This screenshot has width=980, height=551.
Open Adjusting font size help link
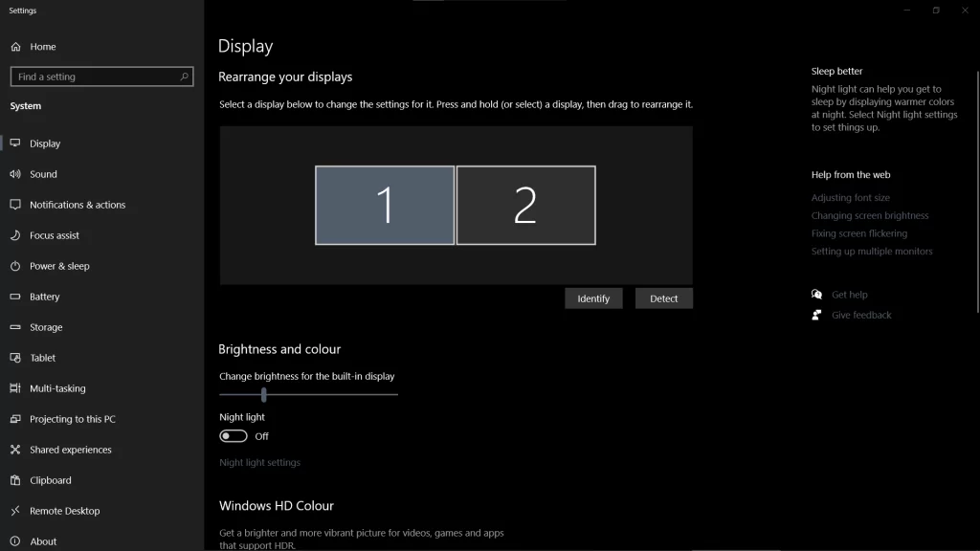[x=851, y=197]
